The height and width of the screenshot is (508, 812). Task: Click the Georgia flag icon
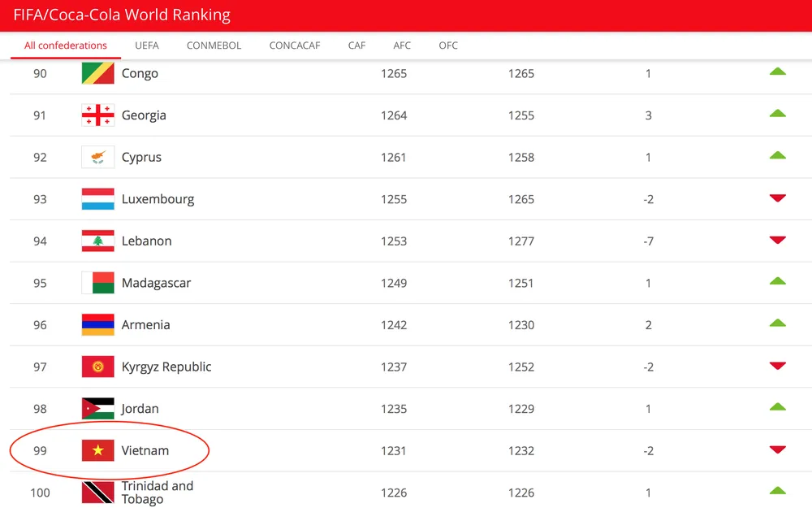tap(97, 115)
